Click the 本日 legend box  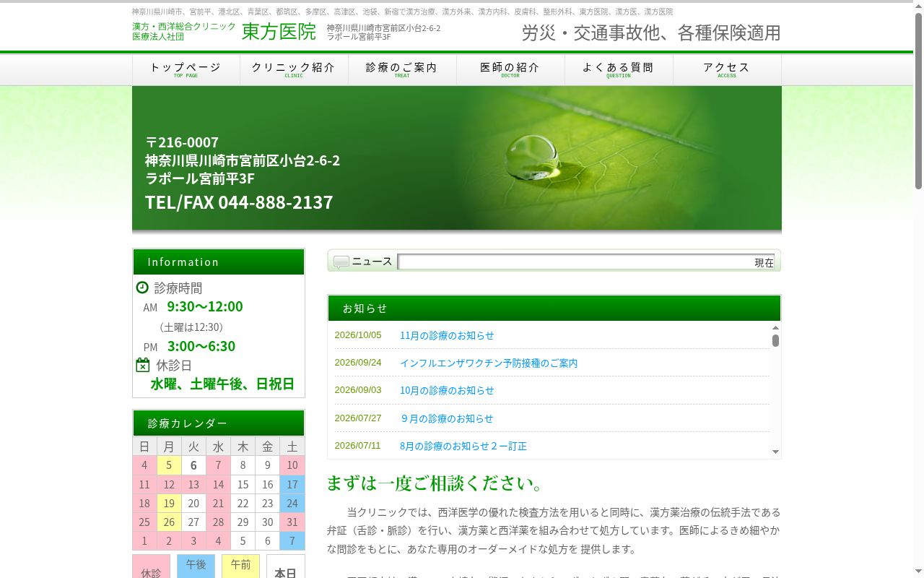[x=286, y=566]
